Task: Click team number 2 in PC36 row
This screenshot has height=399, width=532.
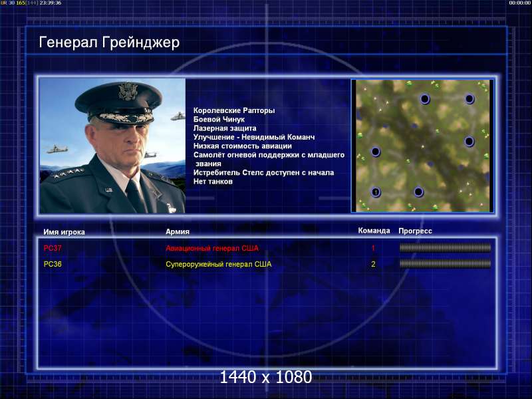Action: click(x=373, y=264)
